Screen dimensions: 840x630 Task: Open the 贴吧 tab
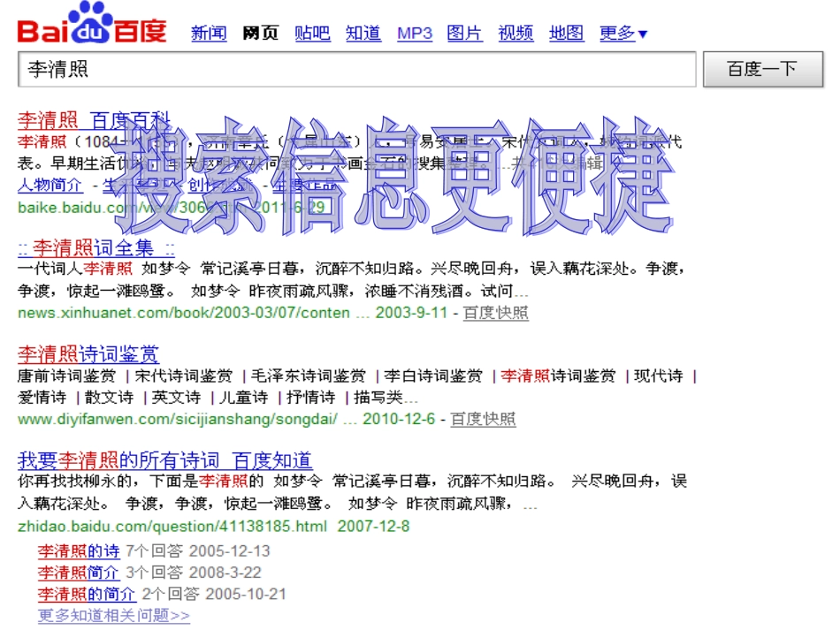(x=312, y=34)
